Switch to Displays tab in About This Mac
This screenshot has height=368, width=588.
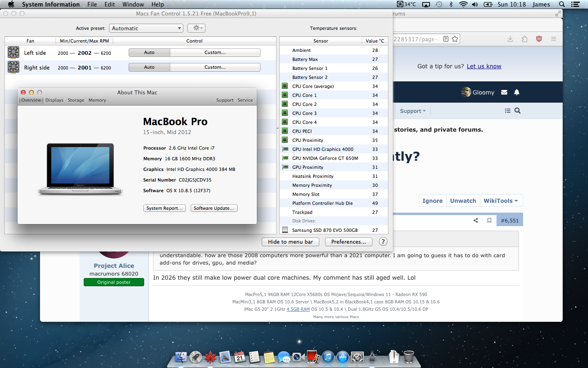point(54,100)
